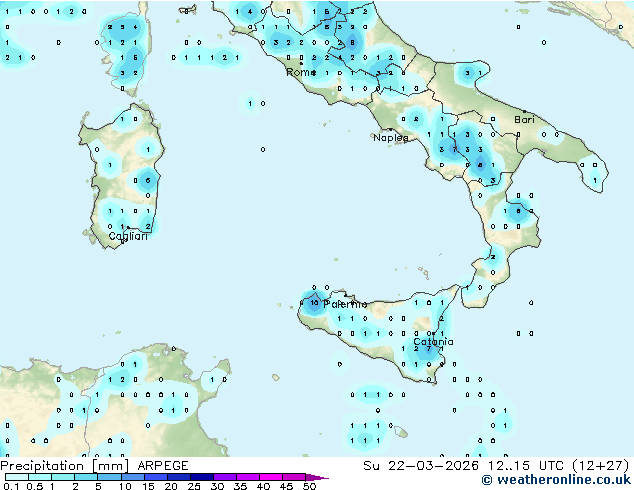The image size is (634, 490).
Task: Select the 5–10 mm legend color swatch
Action: pyautogui.click(x=109, y=477)
